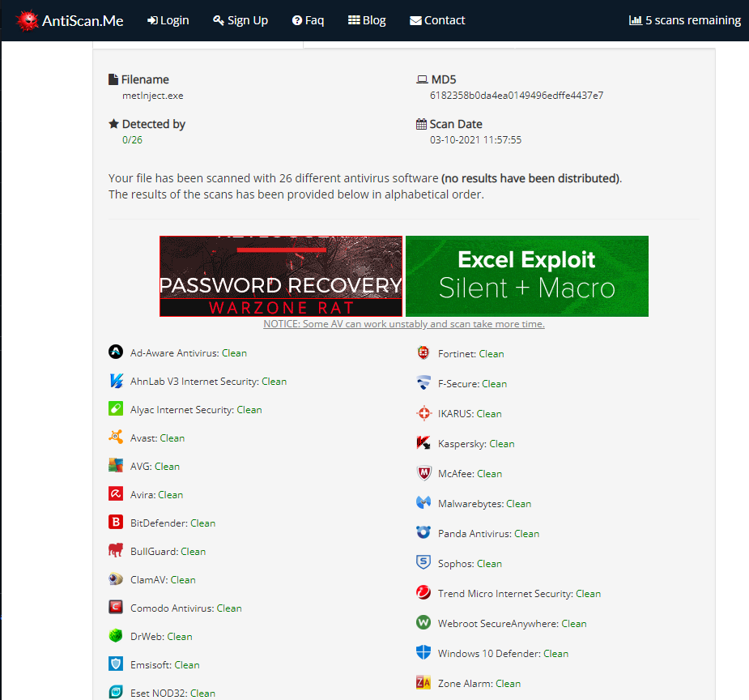Click the BitDefender icon
Screen dimensions: 749x700
pos(116,522)
